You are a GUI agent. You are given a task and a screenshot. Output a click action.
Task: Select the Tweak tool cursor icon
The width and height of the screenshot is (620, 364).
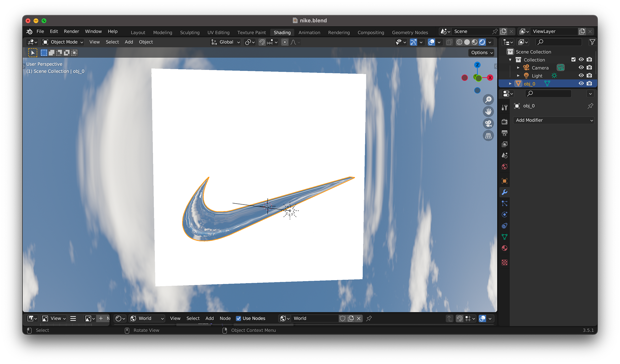33,53
